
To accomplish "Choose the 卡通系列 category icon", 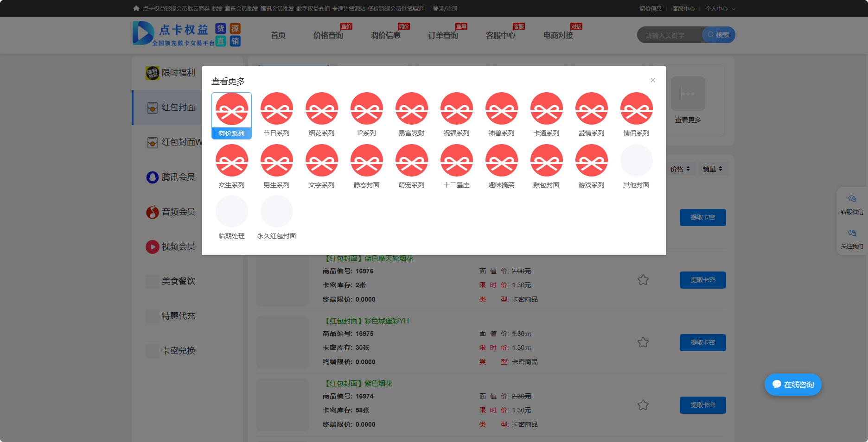I will [546, 109].
